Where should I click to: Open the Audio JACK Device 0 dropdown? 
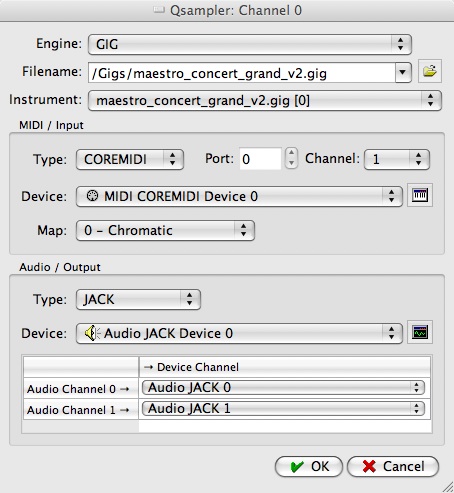click(239, 333)
